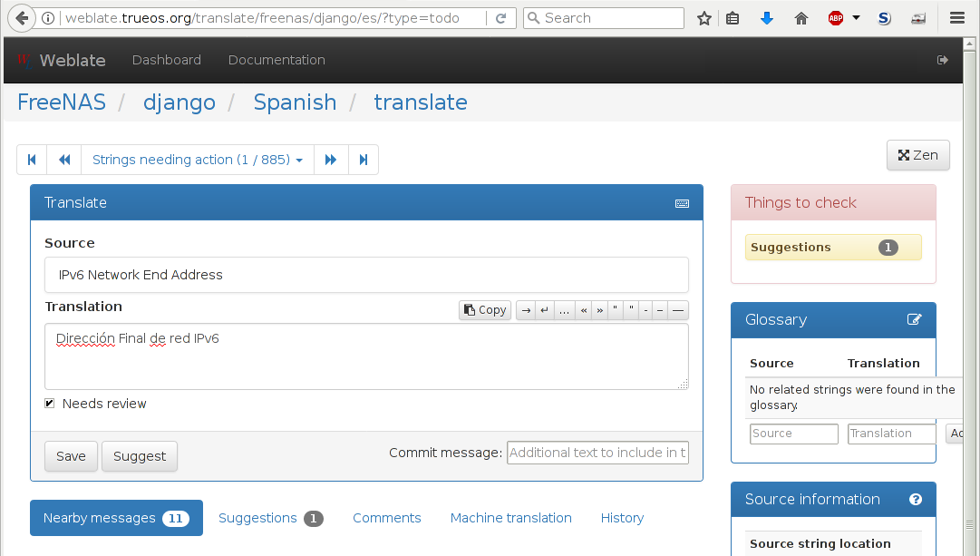The image size is (980, 556).
Task: Insert the ellipsis special character
Action: [564, 309]
